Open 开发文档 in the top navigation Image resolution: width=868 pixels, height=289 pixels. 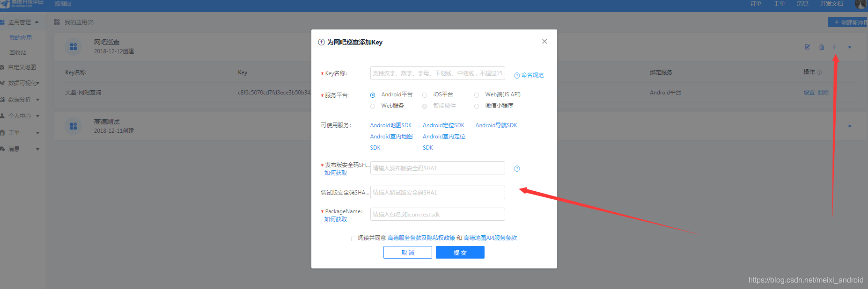click(831, 4)
